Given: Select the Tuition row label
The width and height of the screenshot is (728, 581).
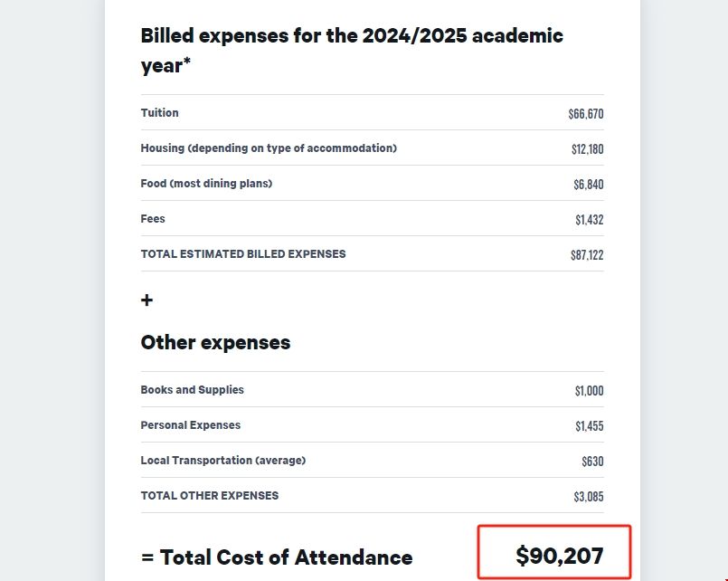Looking at the screenshot, I should [x=160, y=113].
